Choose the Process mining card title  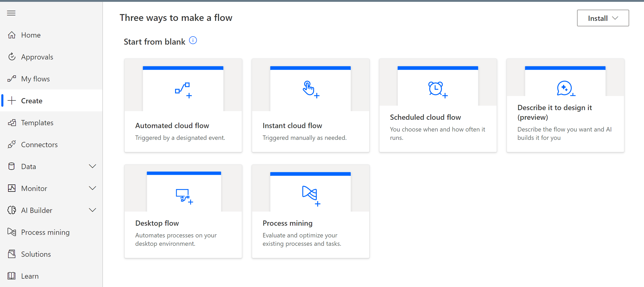[288, 223]
